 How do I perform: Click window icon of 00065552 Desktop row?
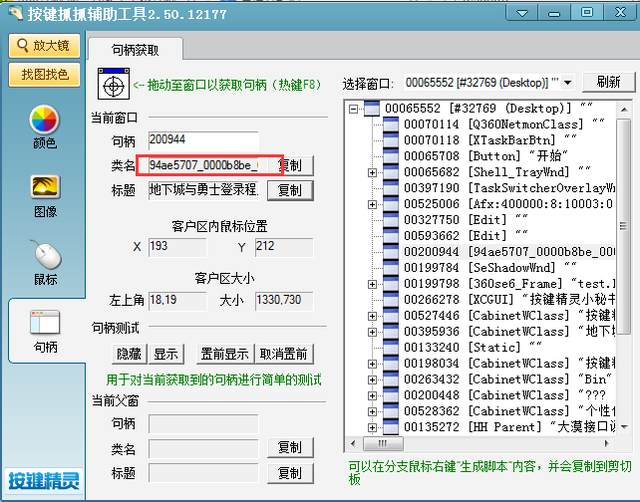372,109
